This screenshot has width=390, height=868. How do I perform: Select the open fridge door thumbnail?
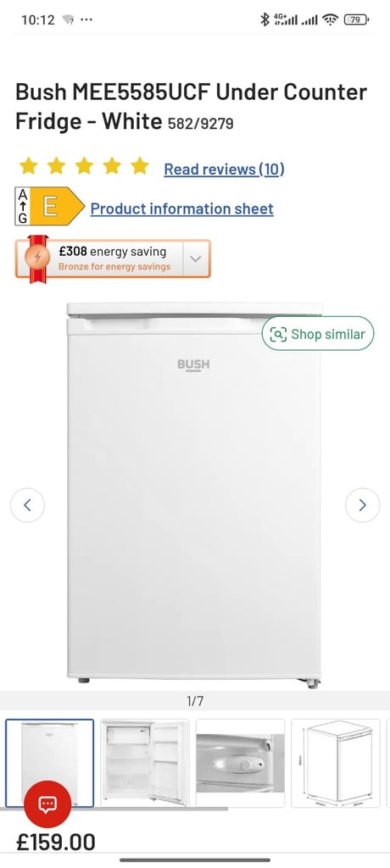point(145,763)
